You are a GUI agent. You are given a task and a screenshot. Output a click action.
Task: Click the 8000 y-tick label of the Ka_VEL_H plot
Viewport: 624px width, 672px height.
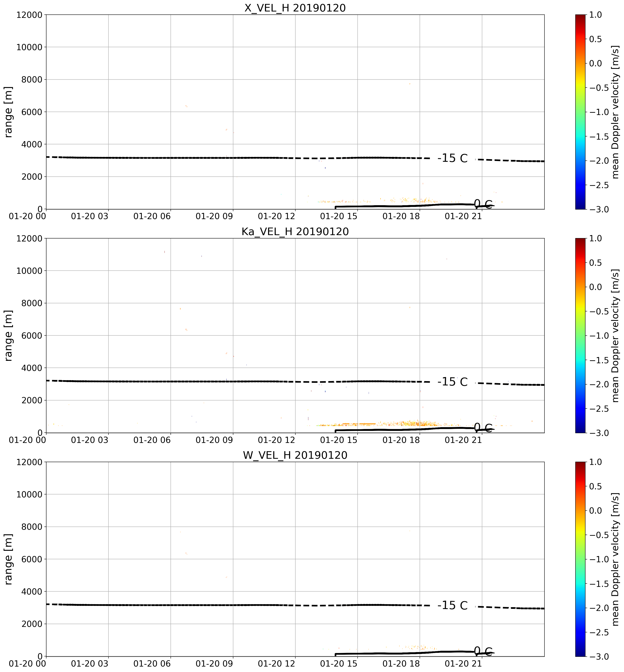pos(32,303)
